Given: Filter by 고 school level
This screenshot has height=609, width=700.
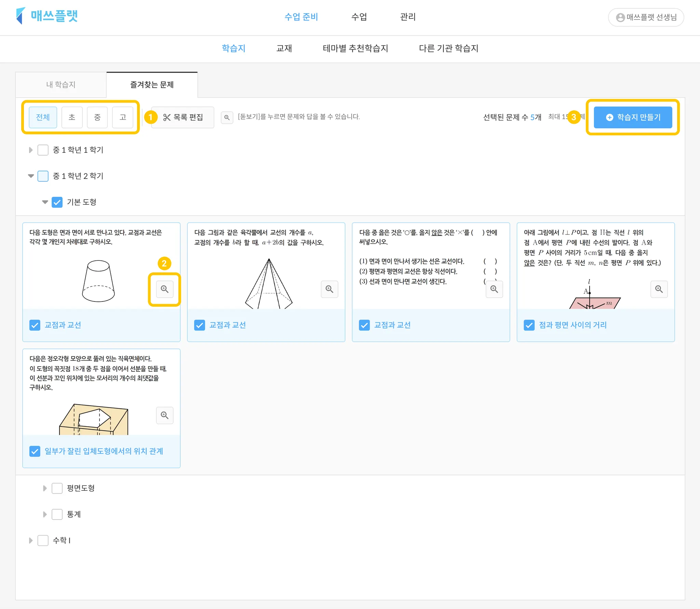Looking at the screenshot, I should pos(123,117).
